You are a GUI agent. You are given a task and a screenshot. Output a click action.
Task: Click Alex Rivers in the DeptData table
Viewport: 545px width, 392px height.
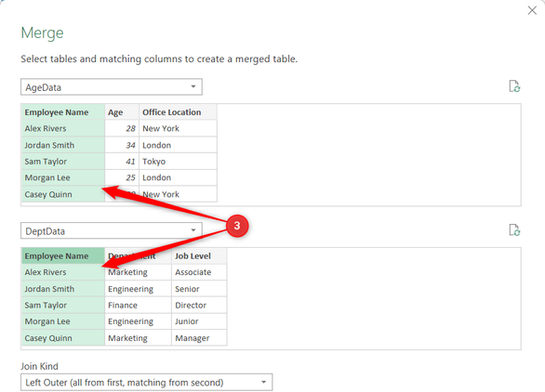tap(63, 272)
